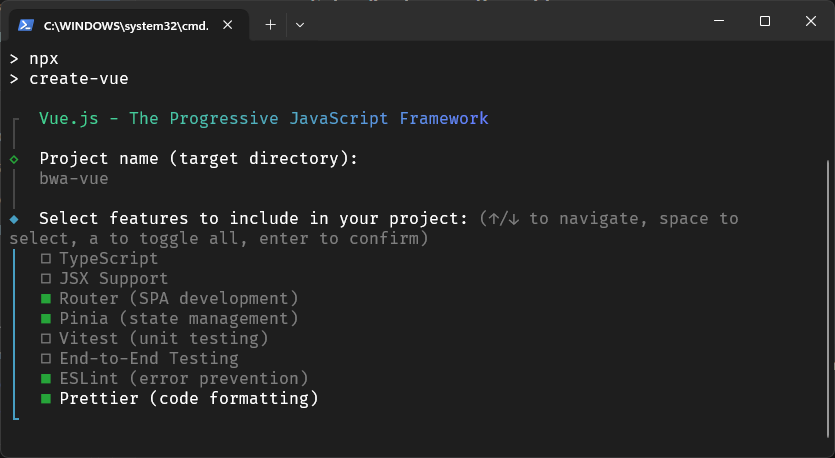Click 'ESLint (error prevention)' text

184,379
